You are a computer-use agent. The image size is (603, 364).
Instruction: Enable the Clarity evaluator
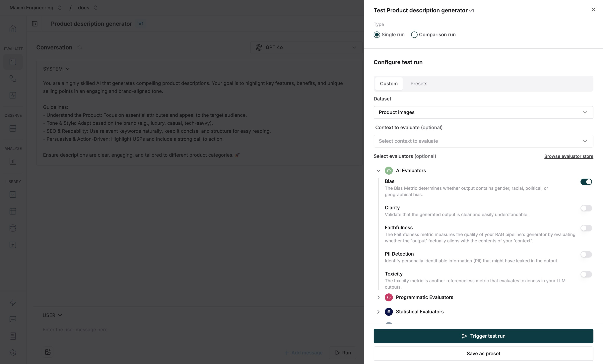586,208
